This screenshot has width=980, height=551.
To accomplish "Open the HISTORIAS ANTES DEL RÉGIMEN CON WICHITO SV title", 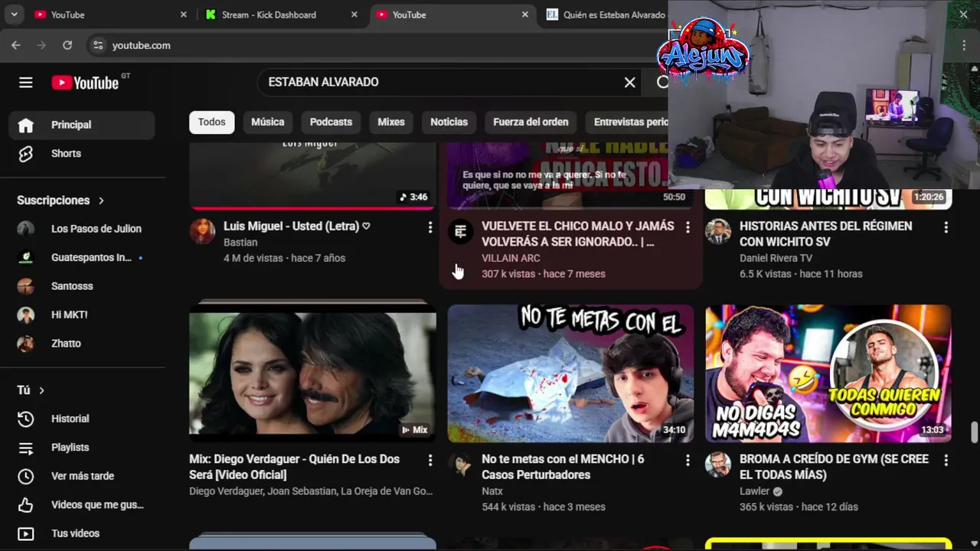I will [825, 233].
